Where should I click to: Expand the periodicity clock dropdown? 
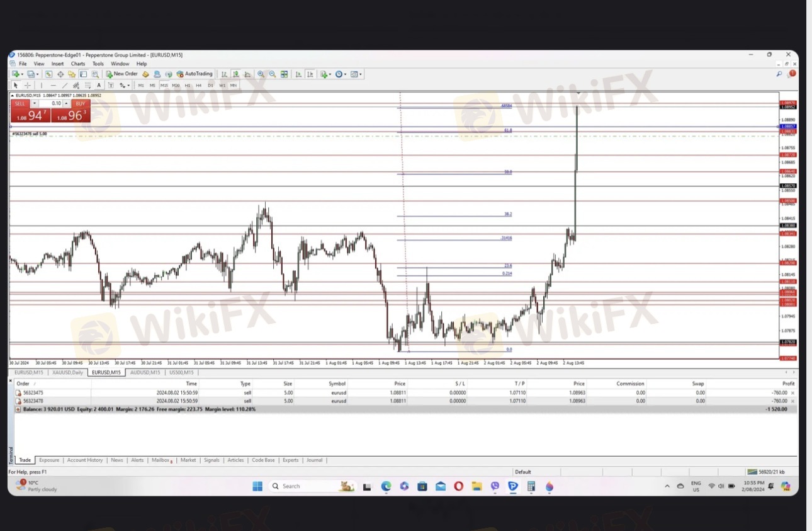click(x=346, y=74)
